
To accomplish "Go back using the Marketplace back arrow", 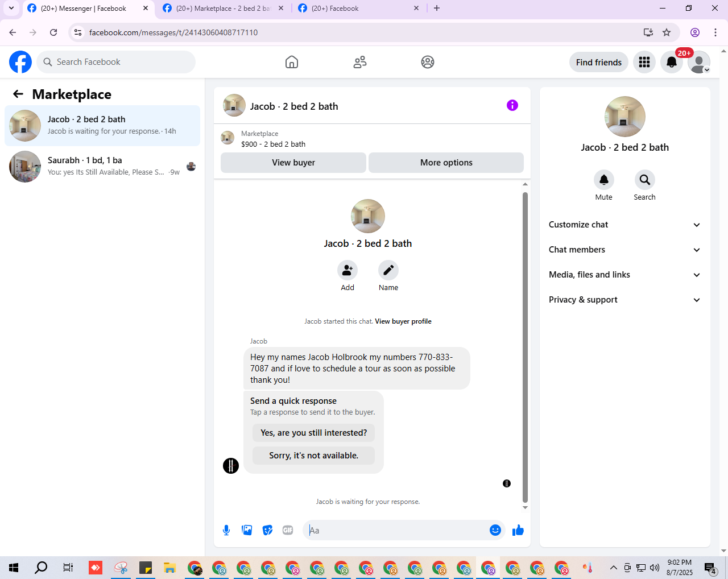I will pos(18,94).
